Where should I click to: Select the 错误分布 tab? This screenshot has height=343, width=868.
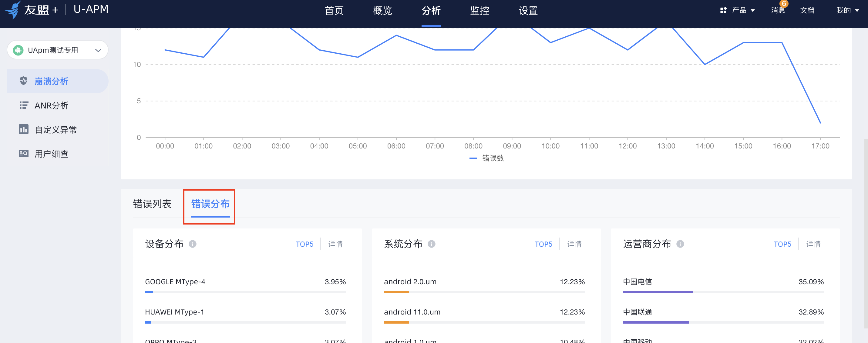tap(210, 204)
